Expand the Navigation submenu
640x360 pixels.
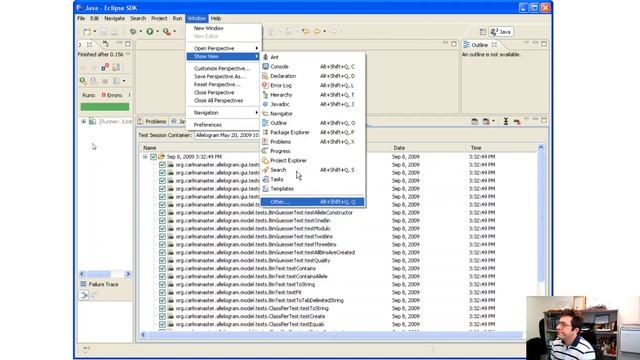223,113
